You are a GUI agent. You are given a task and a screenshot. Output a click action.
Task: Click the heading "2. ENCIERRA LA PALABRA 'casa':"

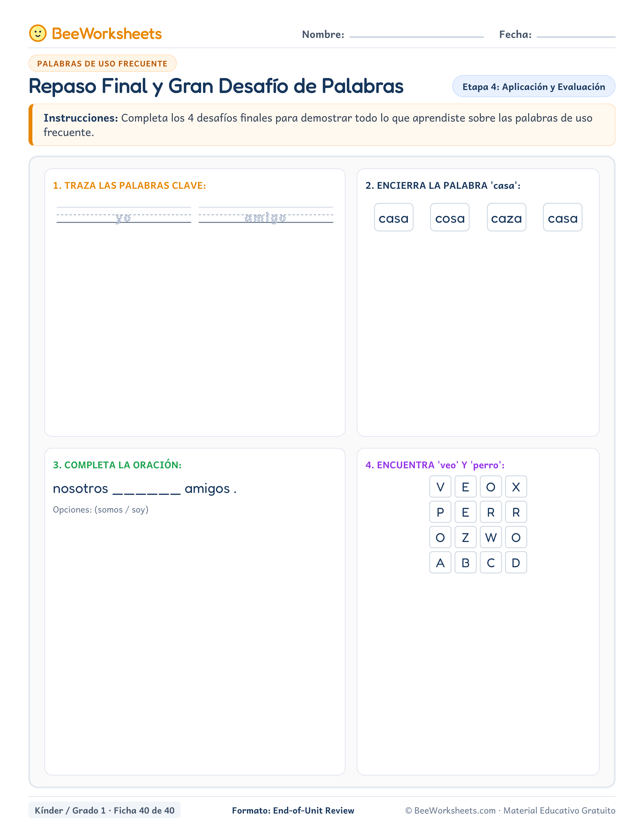click(443, 186)
